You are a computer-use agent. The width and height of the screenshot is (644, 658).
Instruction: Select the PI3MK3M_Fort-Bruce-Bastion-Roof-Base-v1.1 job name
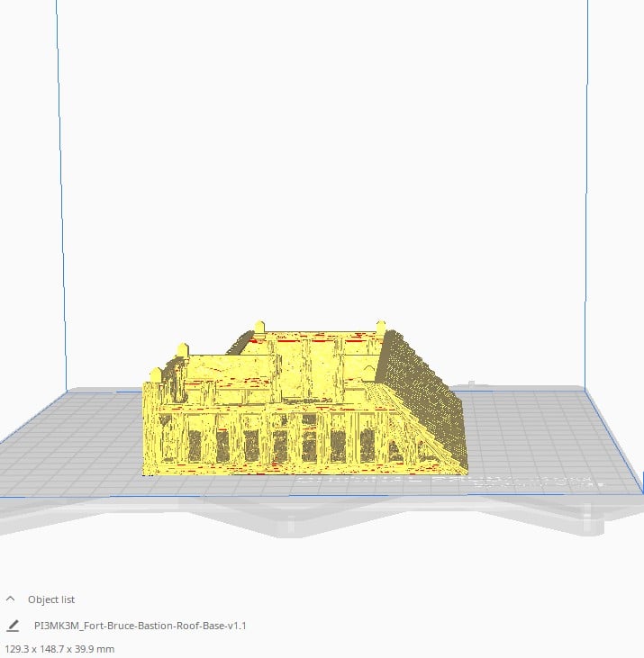coord(140,625)
